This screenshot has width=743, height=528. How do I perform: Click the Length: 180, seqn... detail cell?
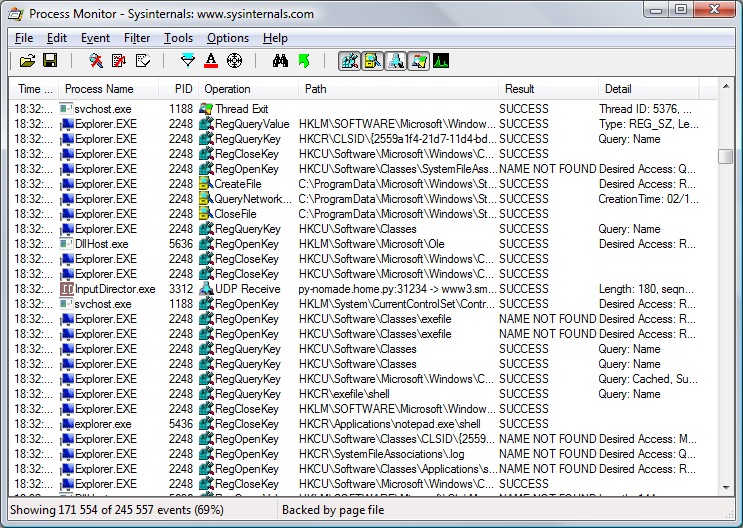(x=646, y=289)
